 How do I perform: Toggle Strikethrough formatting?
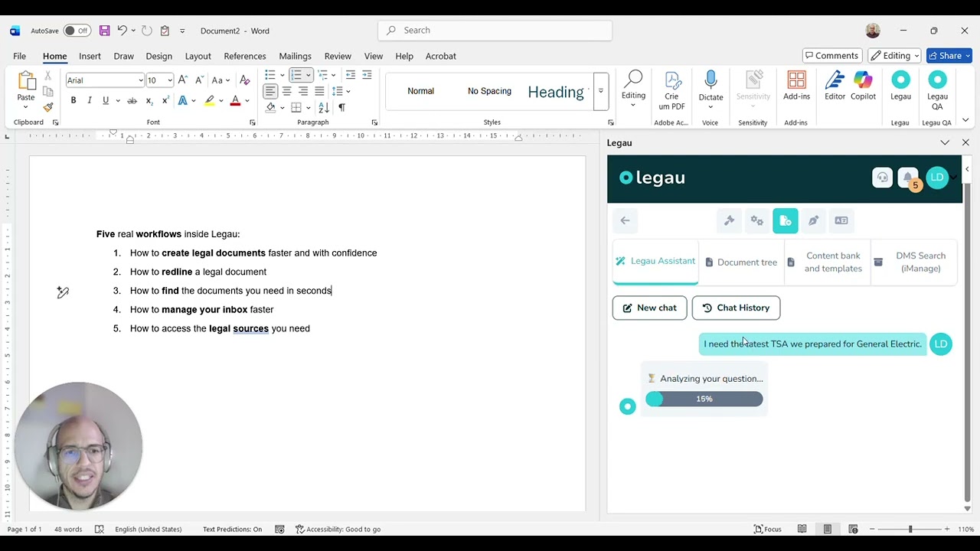pyautogui.click(x=132, y=100)
